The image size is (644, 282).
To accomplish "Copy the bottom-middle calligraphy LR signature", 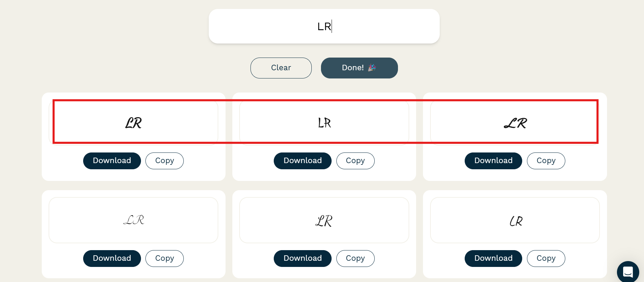I will 355,258.
